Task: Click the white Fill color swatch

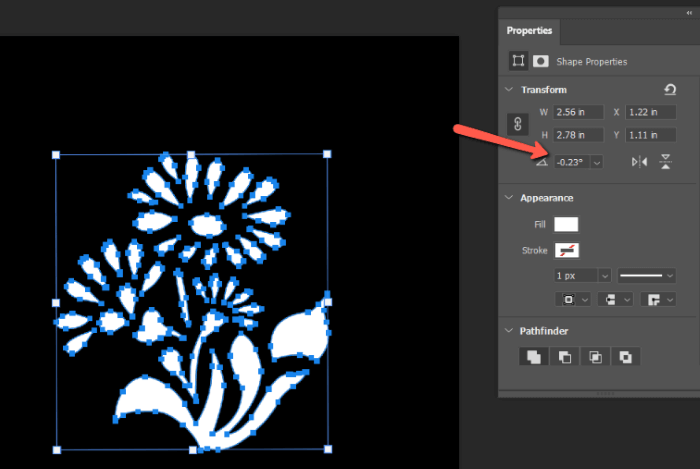Action: [x=566, y=225]
